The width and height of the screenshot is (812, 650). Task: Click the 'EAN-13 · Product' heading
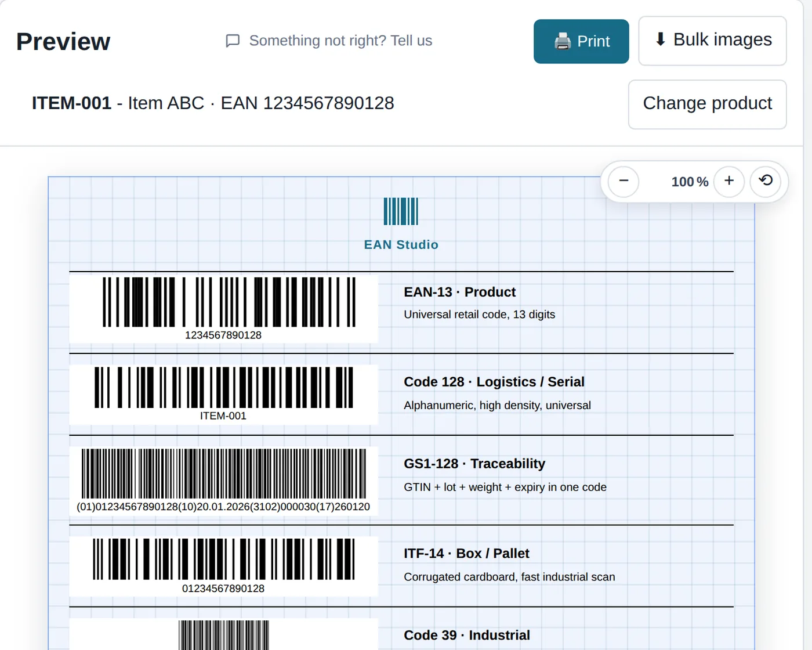pos(459,292)
